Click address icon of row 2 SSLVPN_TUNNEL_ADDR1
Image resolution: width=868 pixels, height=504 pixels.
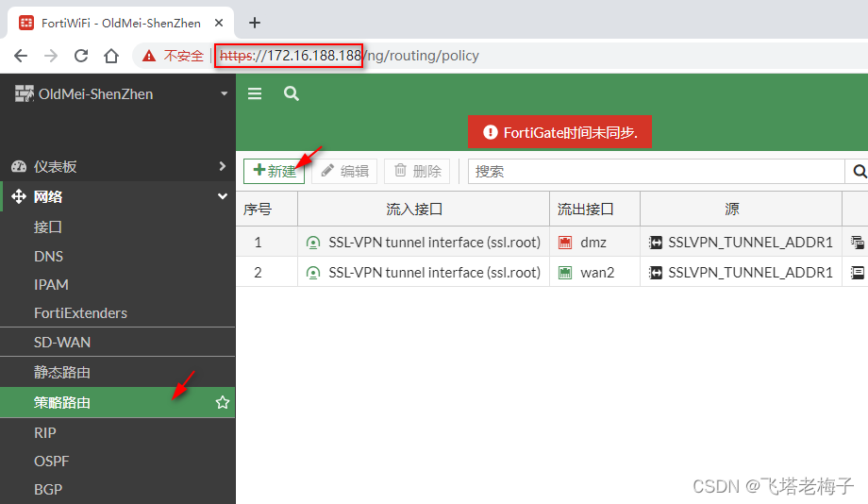pos(656,273)
